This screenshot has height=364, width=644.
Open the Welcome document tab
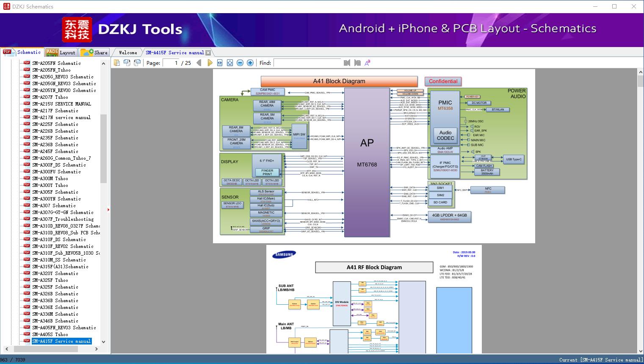pos(128,53)
